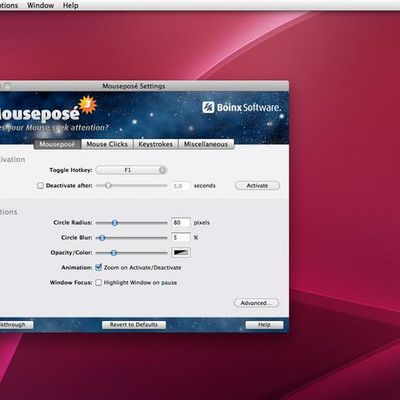Click the Opacity/Color slider
Viewport: 400px width, 400px height.
(131, 253)
